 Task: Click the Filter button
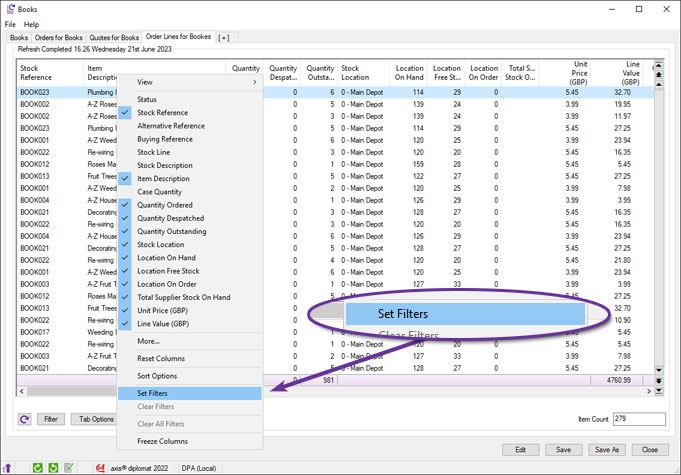click(x=51, y=419)
